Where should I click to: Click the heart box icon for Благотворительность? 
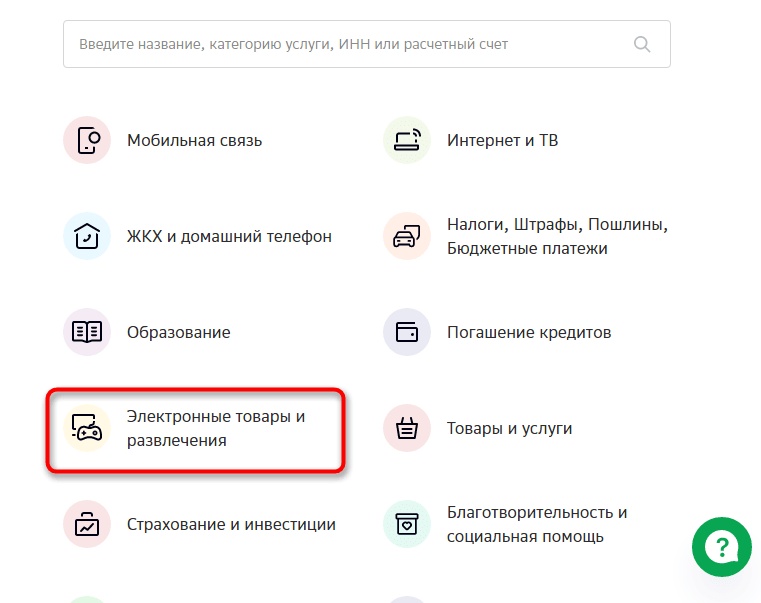(x=407, y=524)
